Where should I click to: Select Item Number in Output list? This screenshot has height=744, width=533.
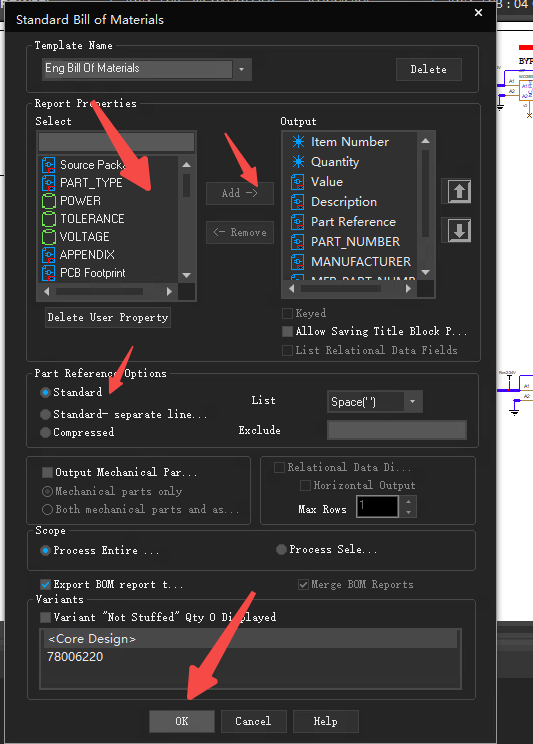pyautogui.click(x=350, y=141)
